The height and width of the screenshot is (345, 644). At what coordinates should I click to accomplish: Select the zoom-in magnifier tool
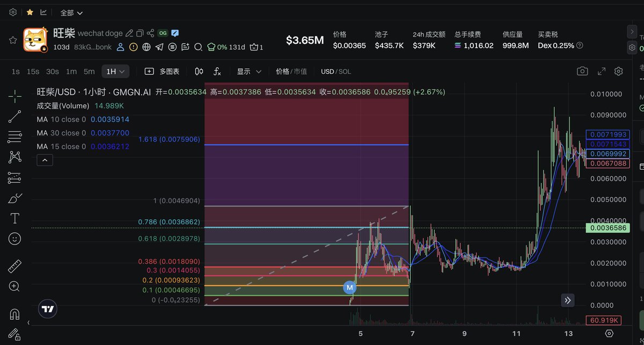15,286
